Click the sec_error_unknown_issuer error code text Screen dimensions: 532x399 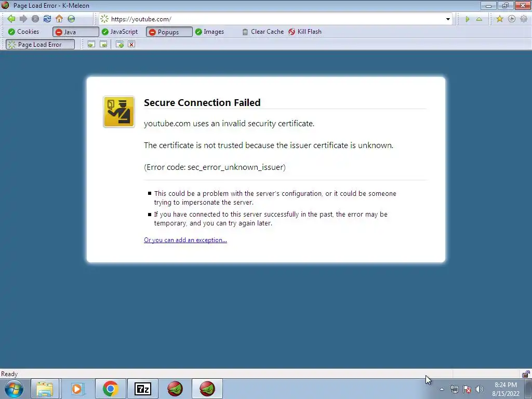tap(236, 167)
